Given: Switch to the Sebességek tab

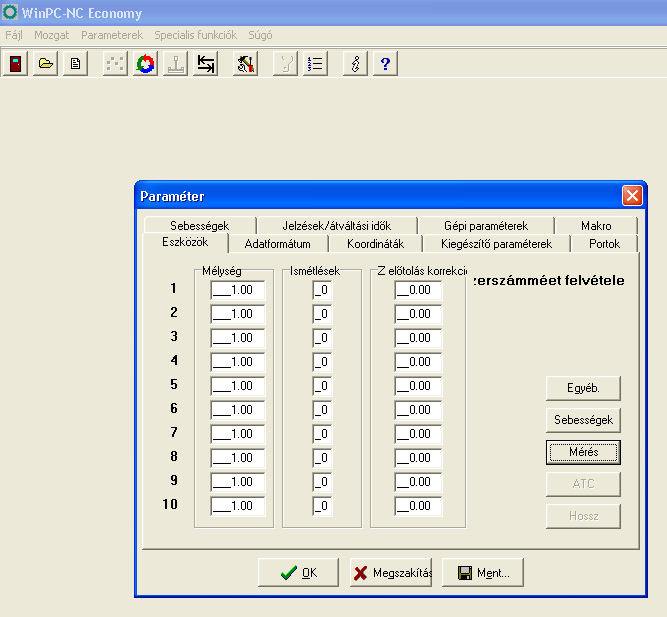Looking at the screenshot, I should click(200, 226).
